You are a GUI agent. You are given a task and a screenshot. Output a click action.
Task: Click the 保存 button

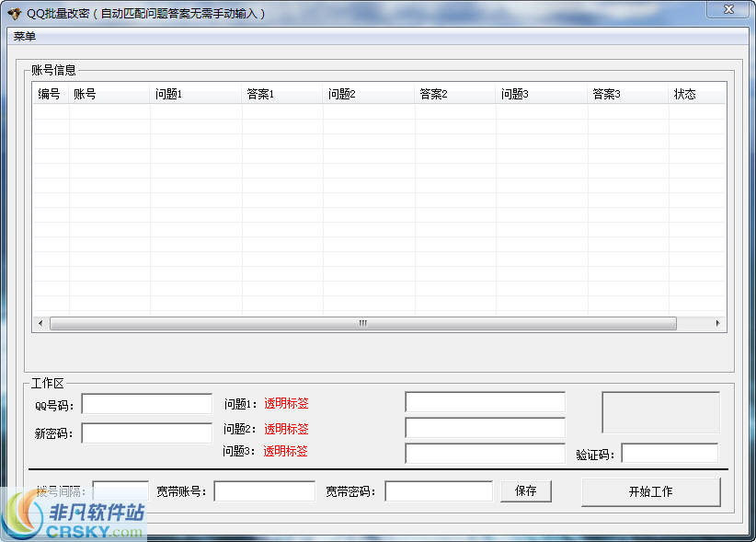(x=525, y=490)
